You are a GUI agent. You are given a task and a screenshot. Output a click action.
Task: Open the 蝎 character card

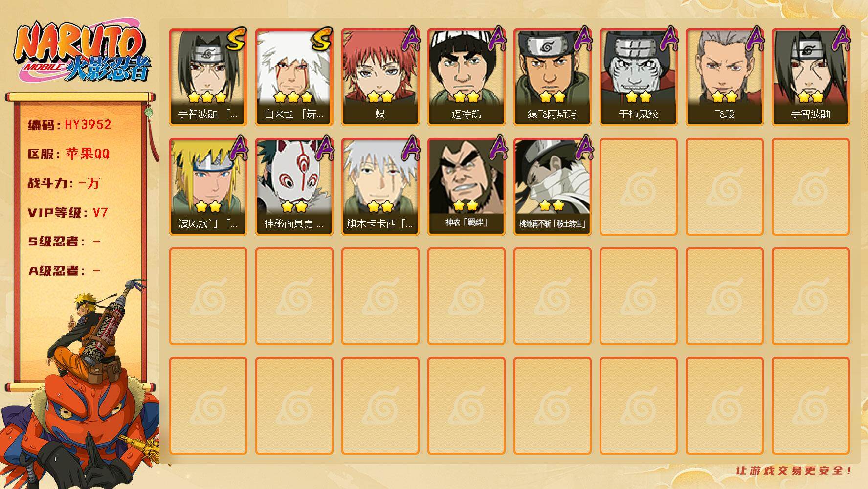click(380, 77)
